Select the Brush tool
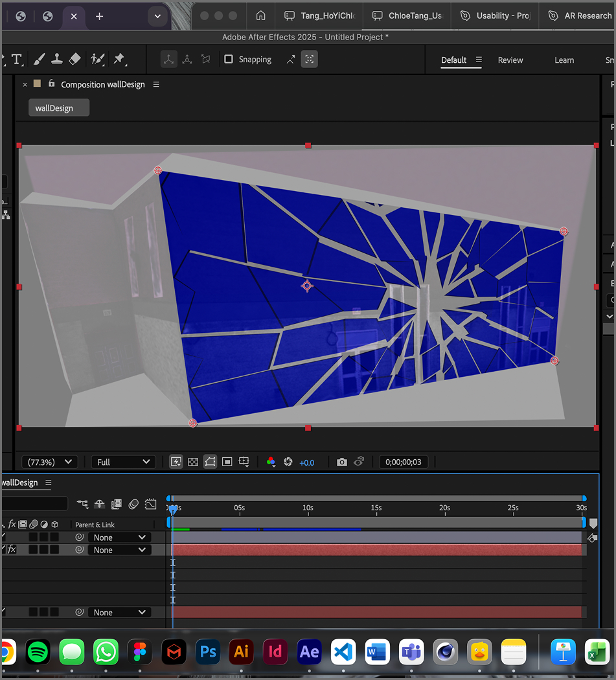616x680 pixels. tap(39, 59)
